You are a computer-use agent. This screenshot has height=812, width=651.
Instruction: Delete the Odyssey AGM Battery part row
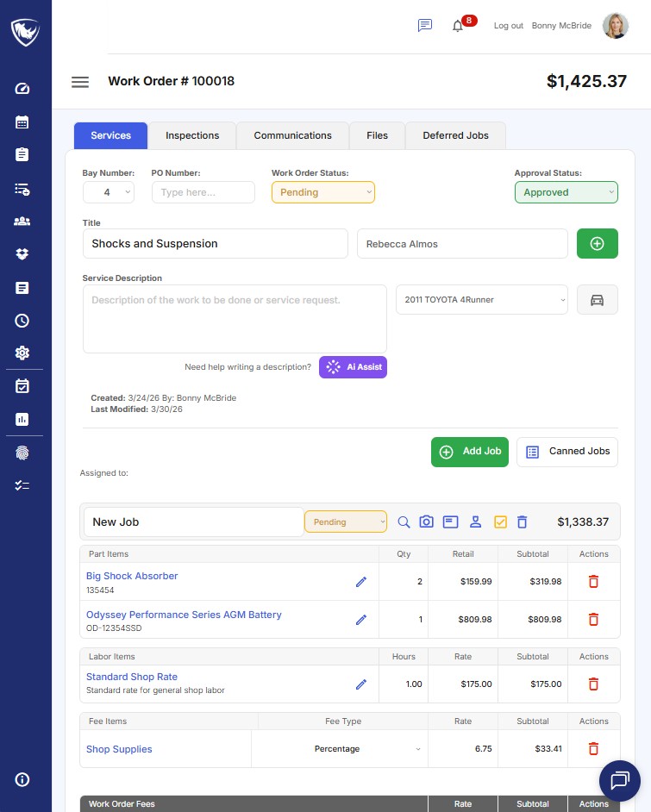(x=593, y=620)
